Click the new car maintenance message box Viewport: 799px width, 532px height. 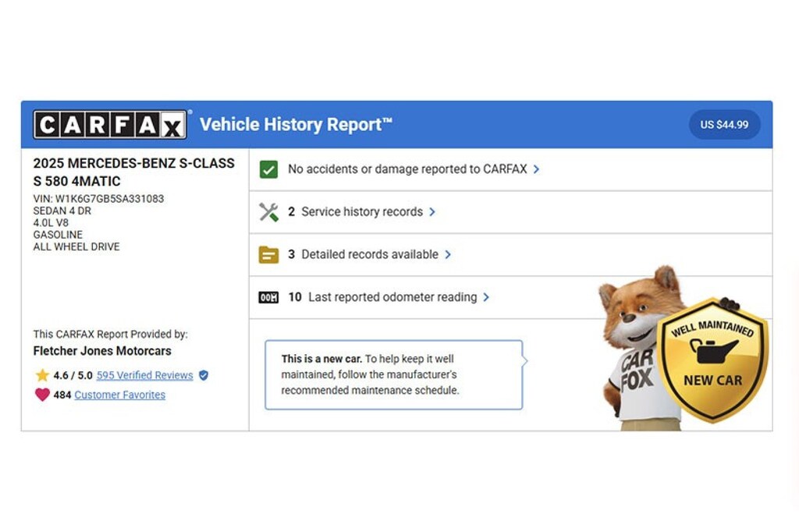point(394,374)
